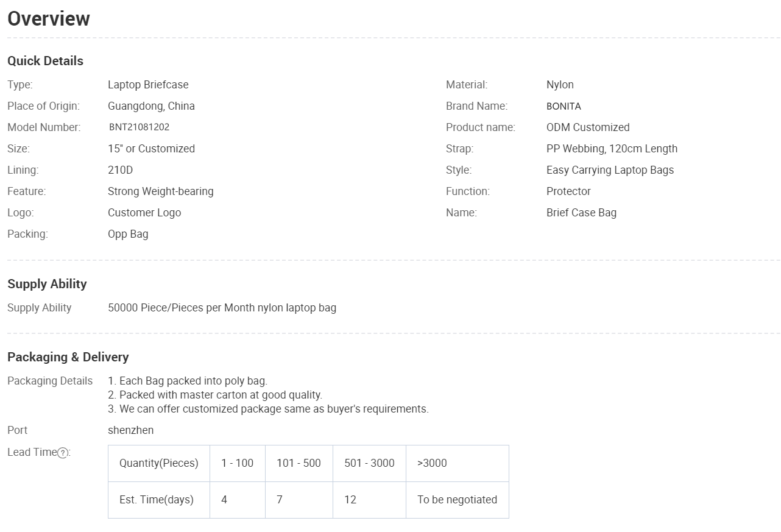Click the Guangdong, China origin value
The image size is (781, 532).
(151, 106)
